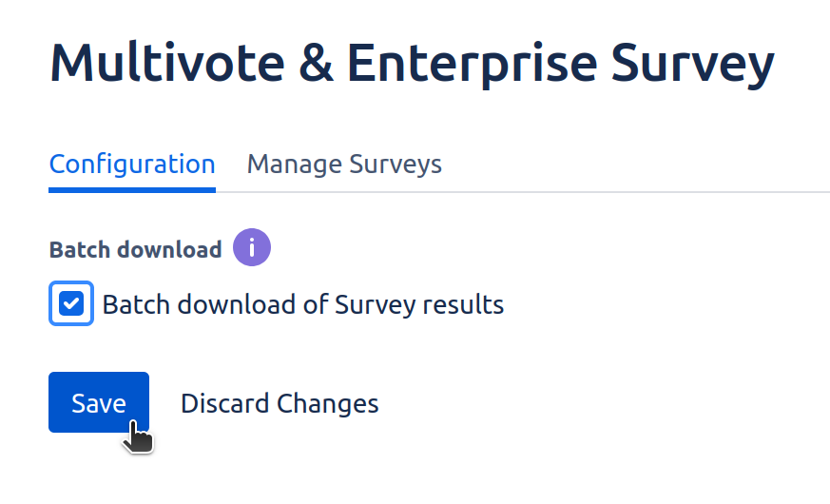The height and width of the screenshot is (504, 830).
Task: Toggle the batch download checkbox off
Action: 71,304
